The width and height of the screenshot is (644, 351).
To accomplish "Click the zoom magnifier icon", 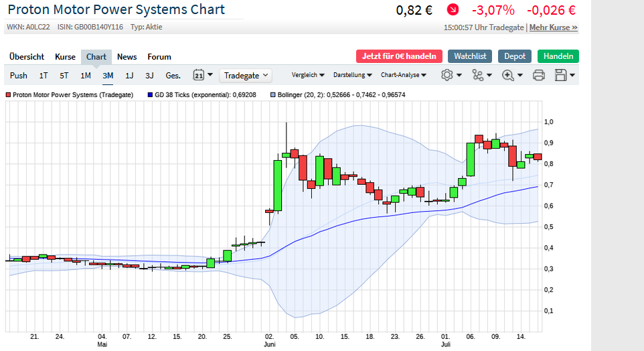I will tap(508, 75).
